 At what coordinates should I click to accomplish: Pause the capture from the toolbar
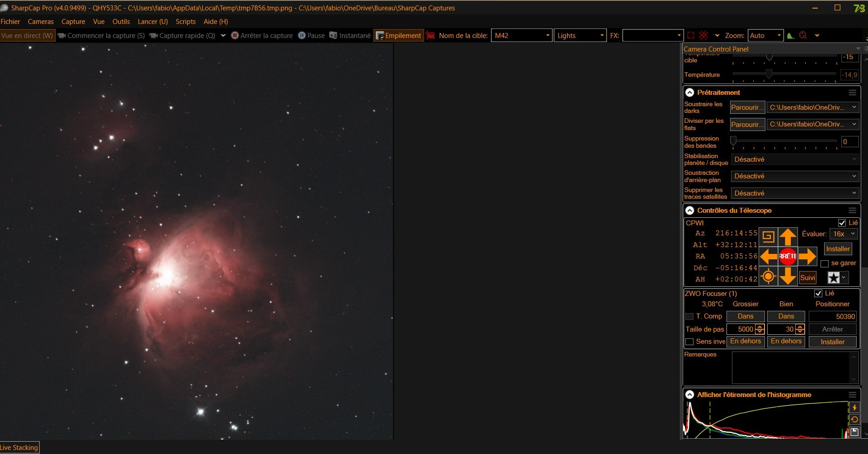pyautogui.click(x=311, y=36)
